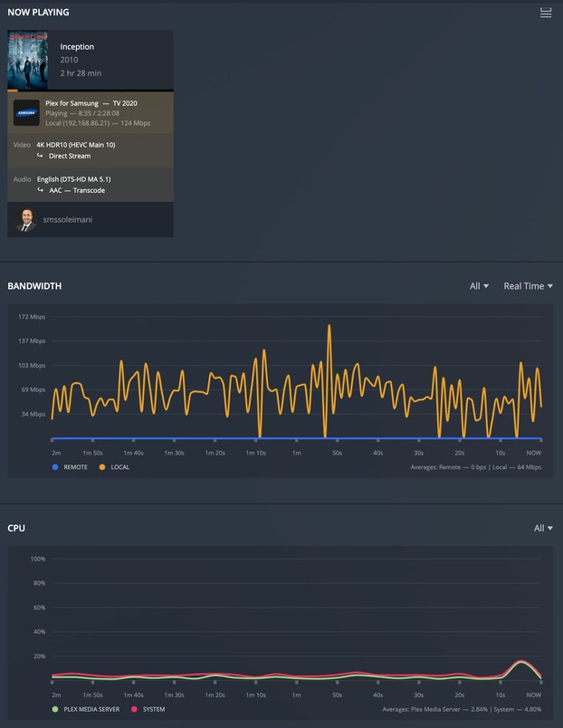Click the release year '2010'
This screenshot has height=728, width=563.
pyautogui.click(x=69, y=60)
